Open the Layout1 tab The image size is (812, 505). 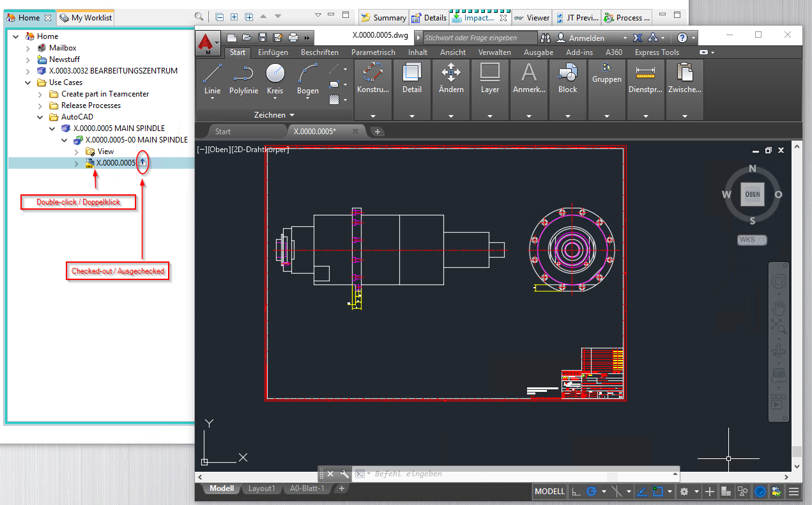click(x=261, y=488)
